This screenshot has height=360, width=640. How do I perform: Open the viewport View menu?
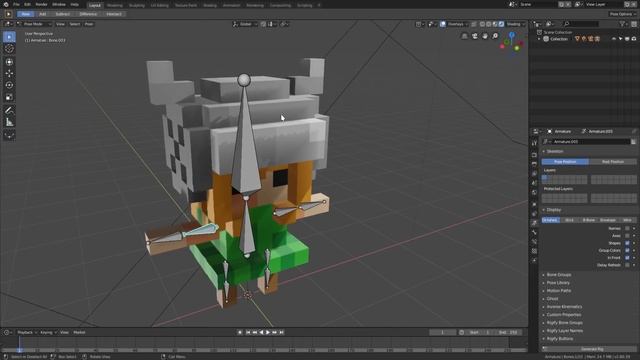[60, 24]
